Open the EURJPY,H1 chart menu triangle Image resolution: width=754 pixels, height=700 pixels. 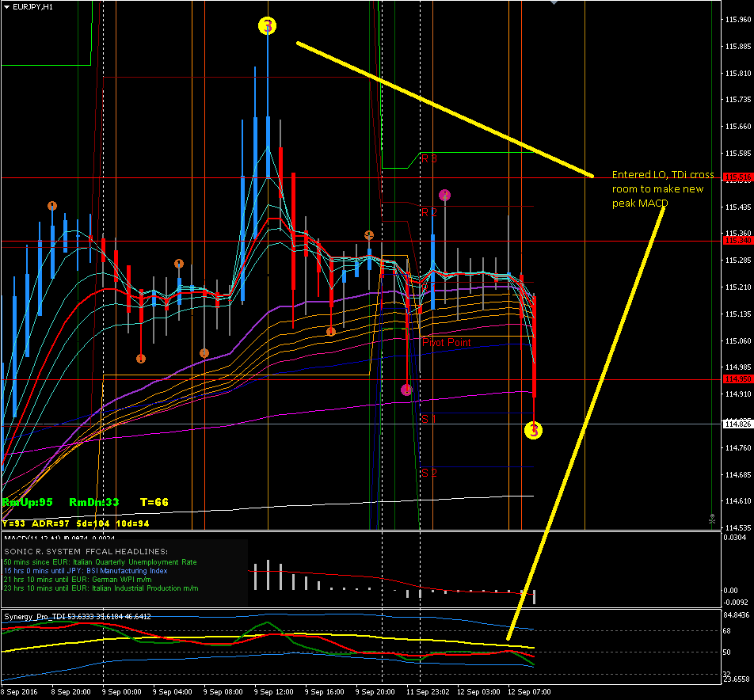pyautogui.click(x=6, y=6)
